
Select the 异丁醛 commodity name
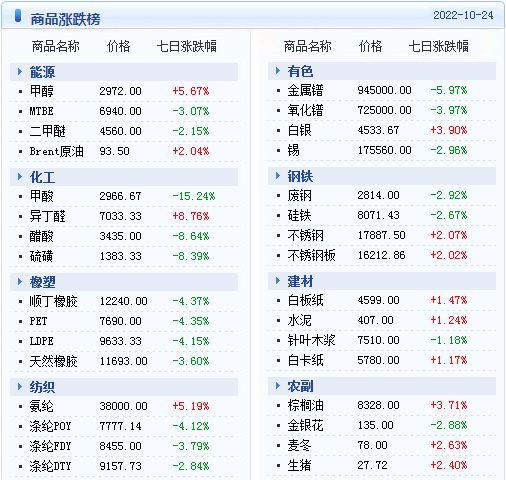48,216
